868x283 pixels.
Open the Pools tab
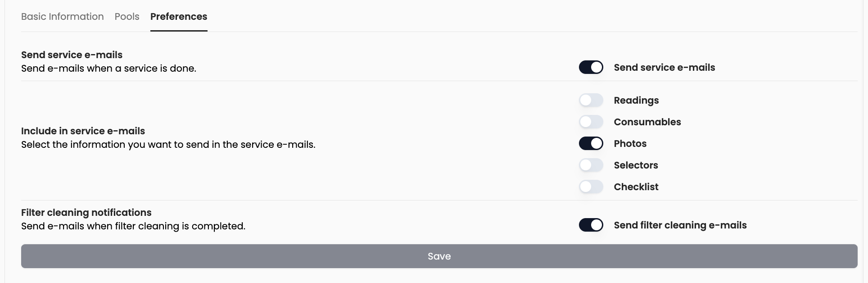pyautogui.click(x=127, y=16)
